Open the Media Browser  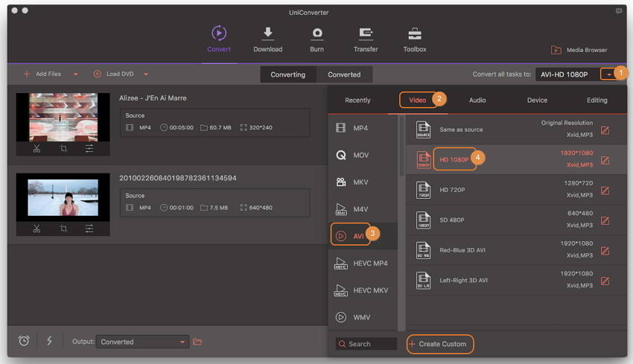click(x=579, y=50)
